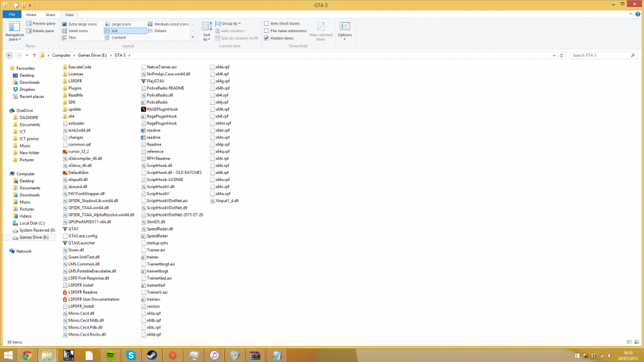Enable File name extensions checkbox

pos(266,31)
